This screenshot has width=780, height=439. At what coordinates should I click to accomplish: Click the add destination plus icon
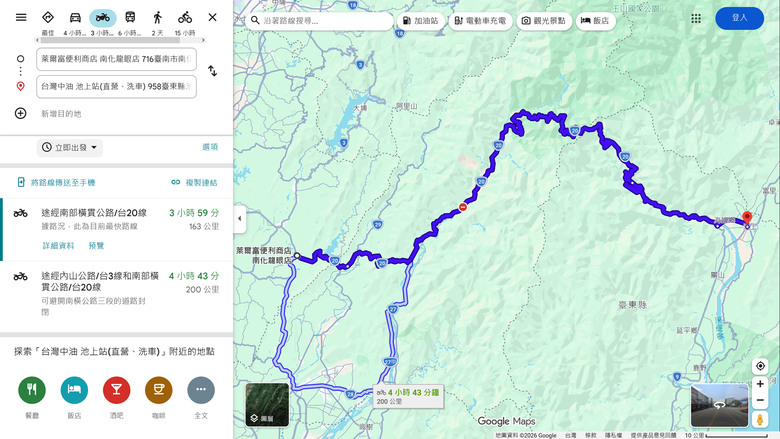[x=20, y=113]
